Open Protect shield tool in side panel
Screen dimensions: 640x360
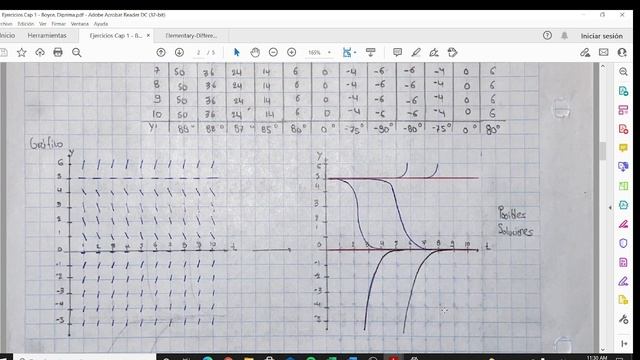point(623,243)
